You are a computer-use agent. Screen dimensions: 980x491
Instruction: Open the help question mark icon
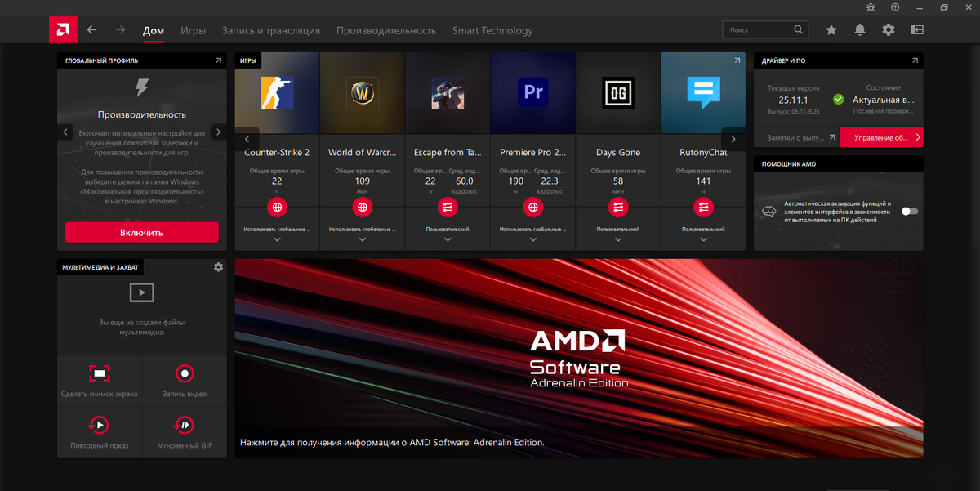click(x=895, y=7)
